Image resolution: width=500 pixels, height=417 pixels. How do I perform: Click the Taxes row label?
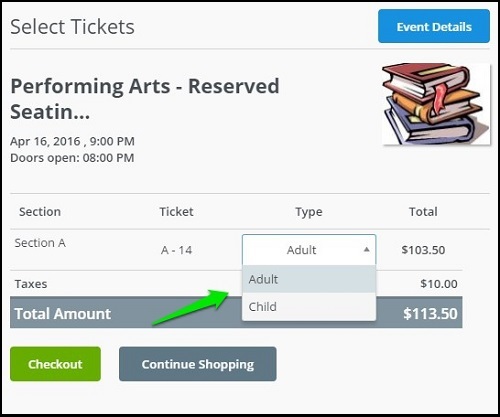click(x=31, y=284)
